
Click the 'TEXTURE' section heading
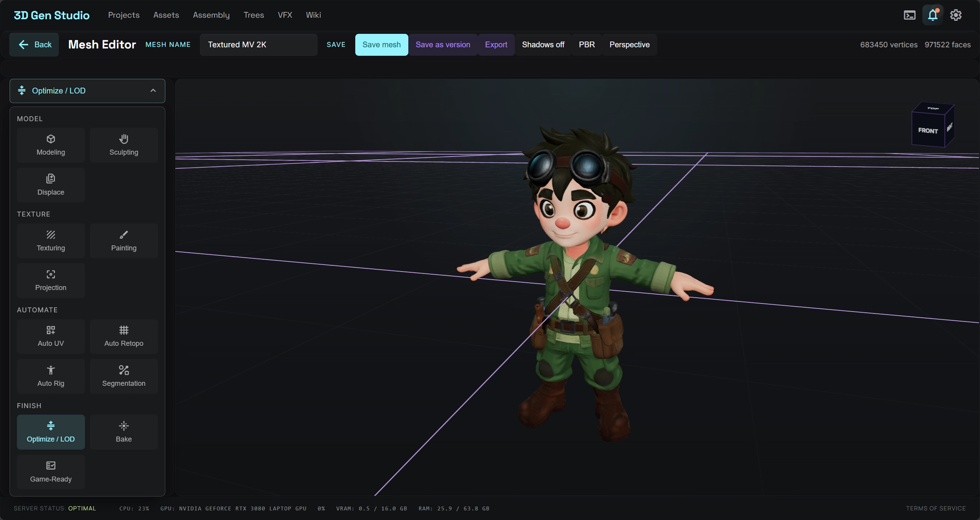click(x=33, y=214)
